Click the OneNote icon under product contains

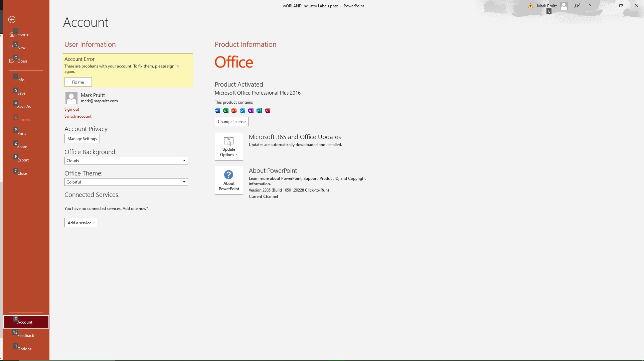point(251,111)
